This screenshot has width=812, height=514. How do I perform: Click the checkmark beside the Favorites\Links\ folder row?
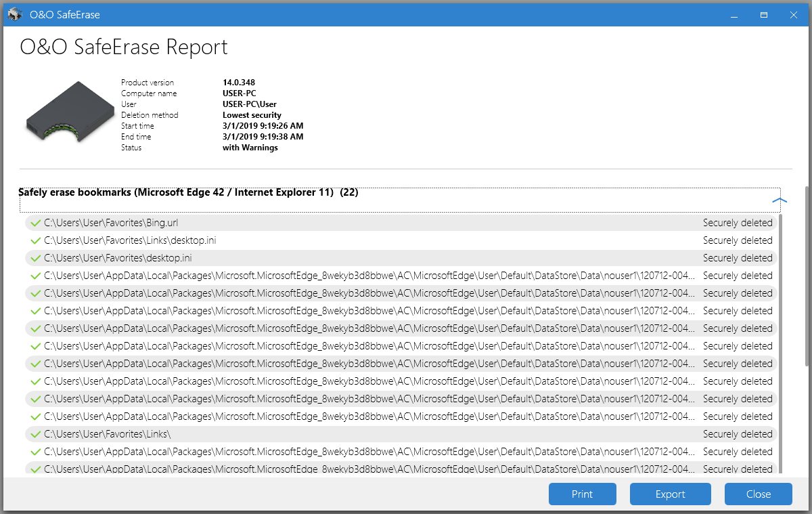pyautogui.click(x=36, y=434)
